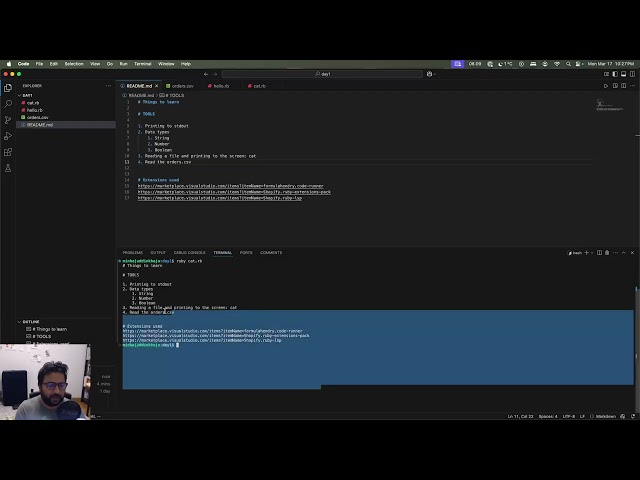Open the Explorer view in activity bar

point(8,88)
